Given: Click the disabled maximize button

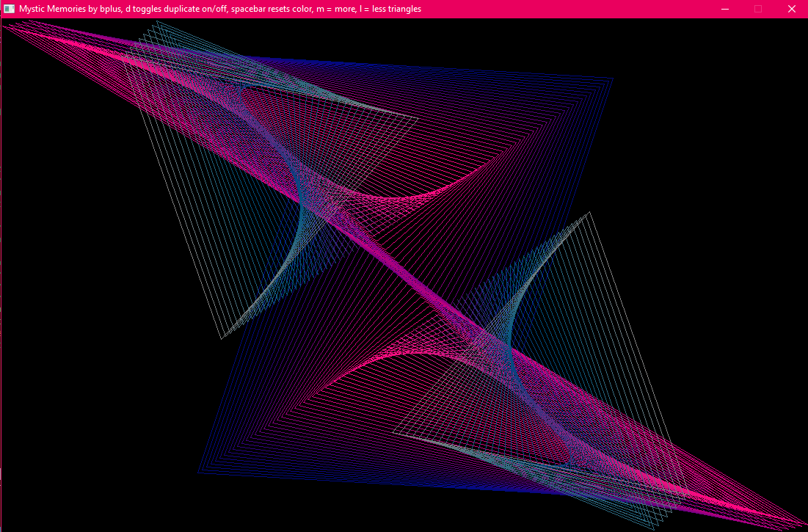Looking at the screenshot, I should click(x=758, y=9).
